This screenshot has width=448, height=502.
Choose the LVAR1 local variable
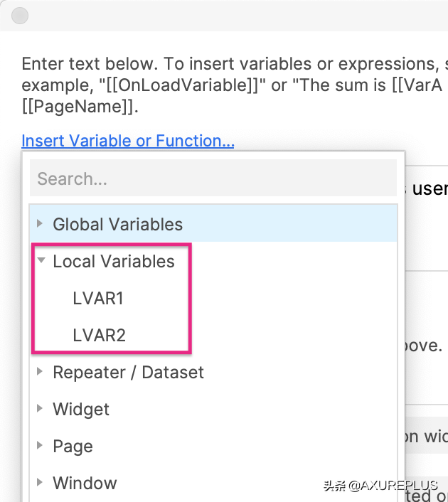pyautogui.click(x=98, y=299)
